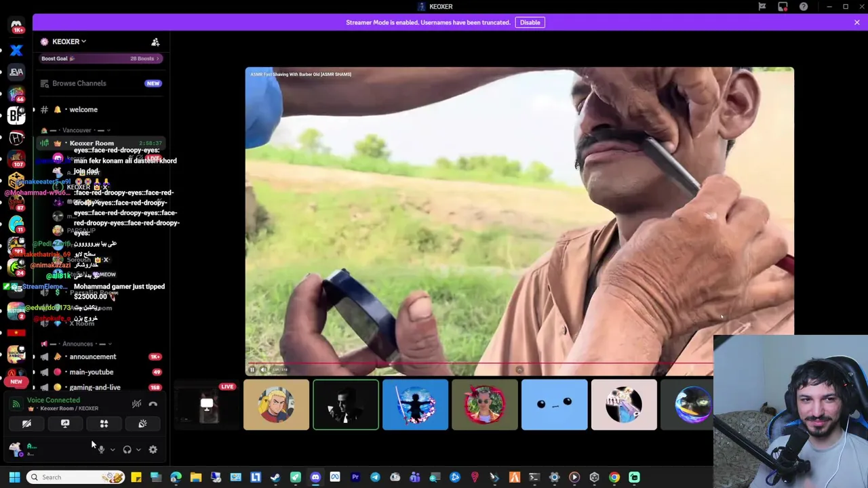Image resolution: width=868 pixels, height=488 pixels.
Task: Open the Boost Goal bar
Action: (100, 58)
